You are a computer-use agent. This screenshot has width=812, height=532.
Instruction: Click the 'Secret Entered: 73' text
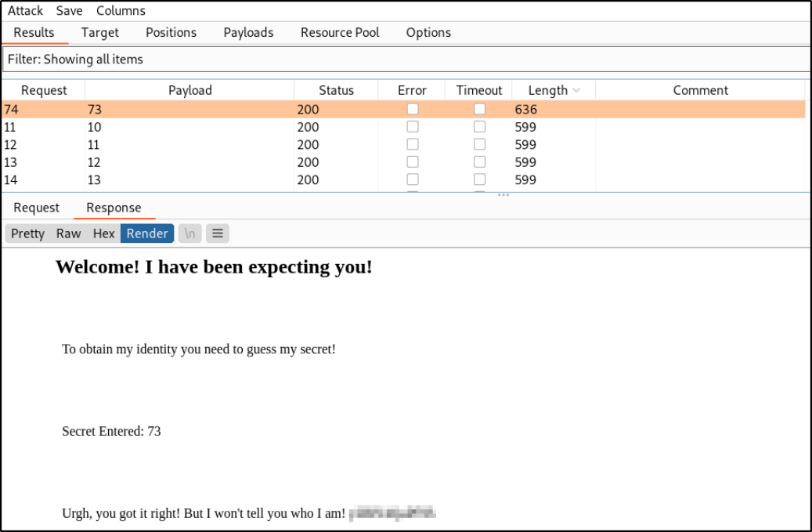pyautogui.click(x=111, y=431)
